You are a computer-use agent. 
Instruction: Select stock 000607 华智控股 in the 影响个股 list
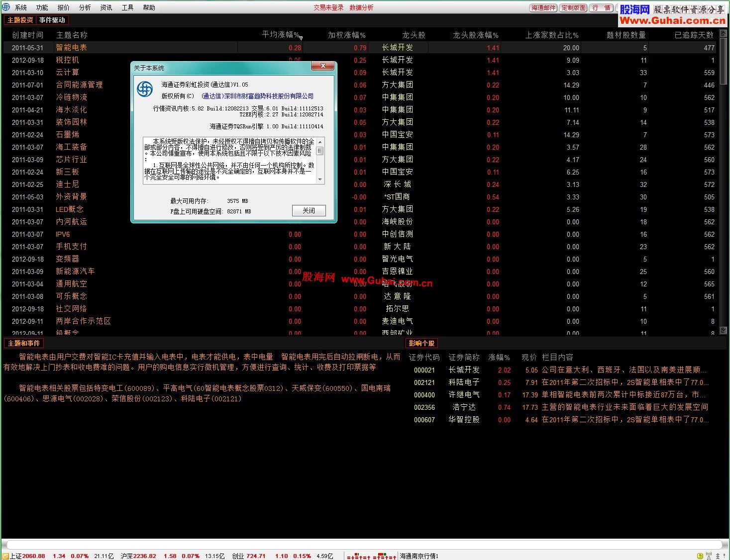tap(561, 420)
